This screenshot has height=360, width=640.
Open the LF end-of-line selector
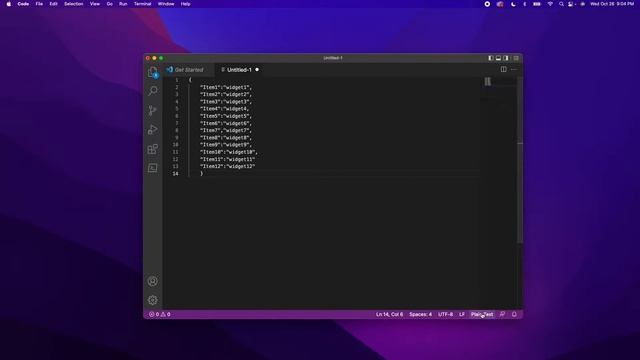462,314
